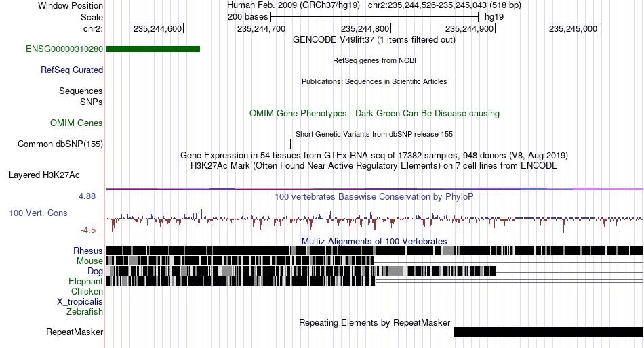
Task: Click the Sequences track label
Action: pyautogui.click(x=81, y=91)
